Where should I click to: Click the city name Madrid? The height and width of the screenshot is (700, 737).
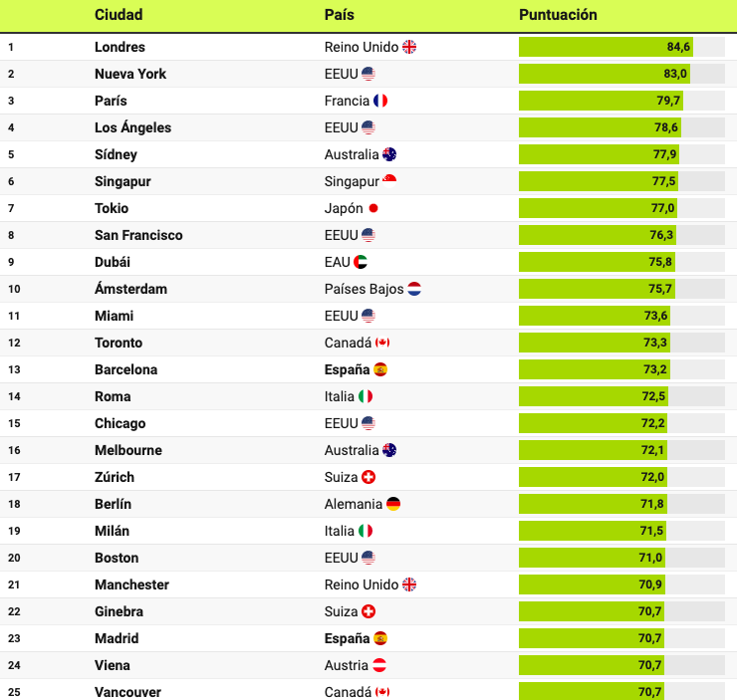click(x=117, y=638)
